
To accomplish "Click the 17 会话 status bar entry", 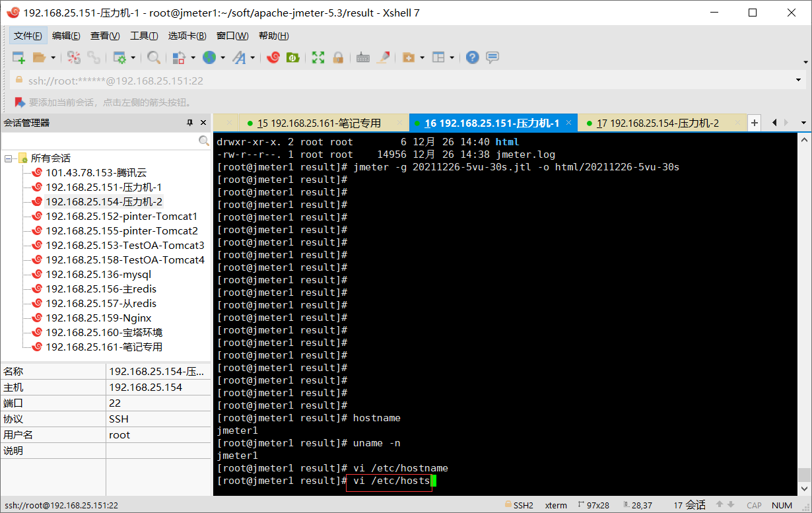I will tap(689, 505).
